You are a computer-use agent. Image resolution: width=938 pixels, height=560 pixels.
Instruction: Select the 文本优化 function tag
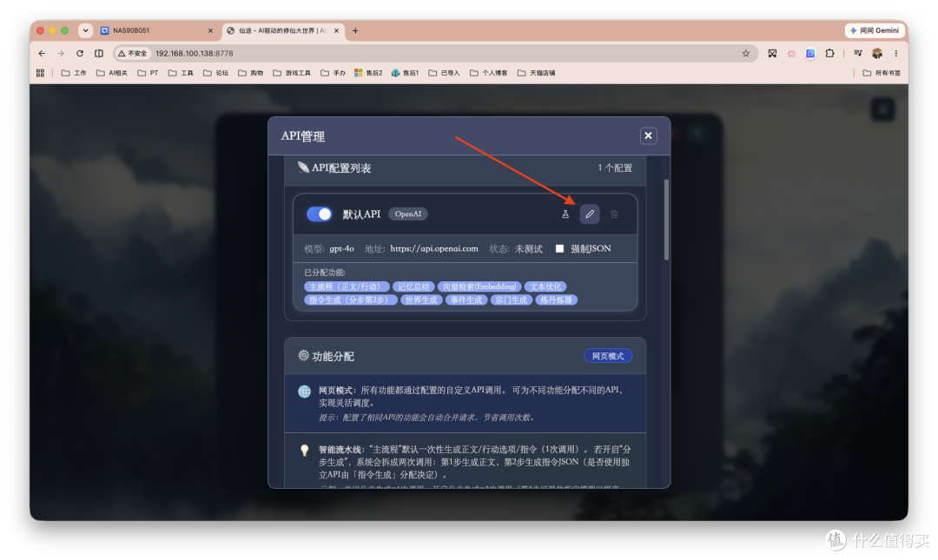tap(545, 287)
